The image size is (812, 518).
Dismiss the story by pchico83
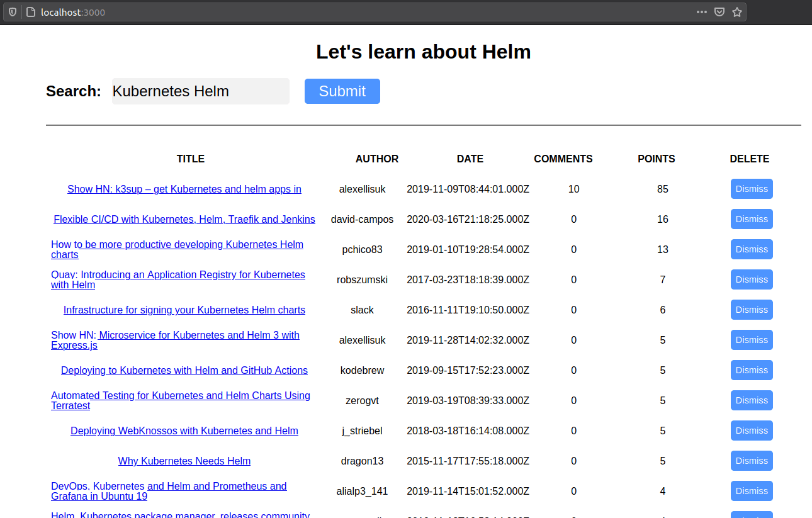click(751, 249)
